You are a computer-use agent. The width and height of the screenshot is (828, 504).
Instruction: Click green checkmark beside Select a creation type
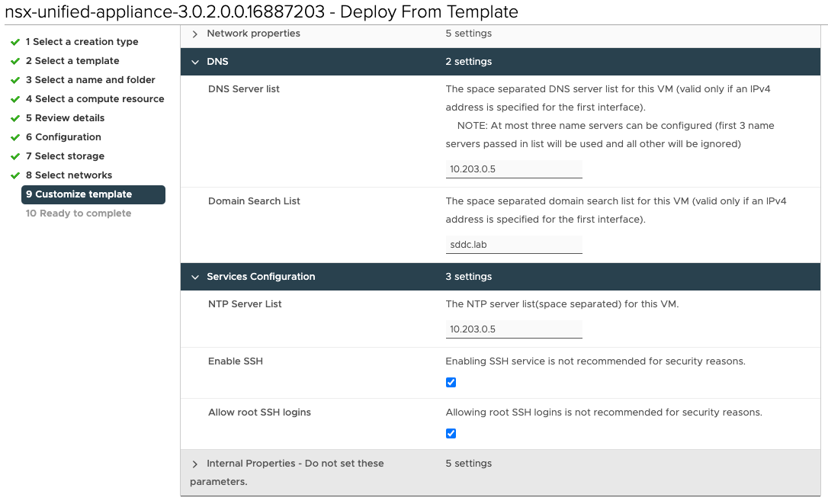[x=15, y=42]
